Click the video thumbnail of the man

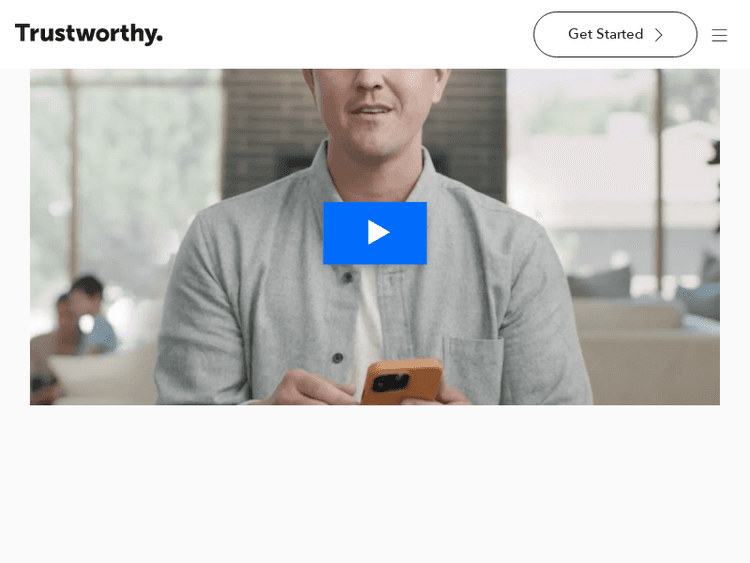click(375, 237)
